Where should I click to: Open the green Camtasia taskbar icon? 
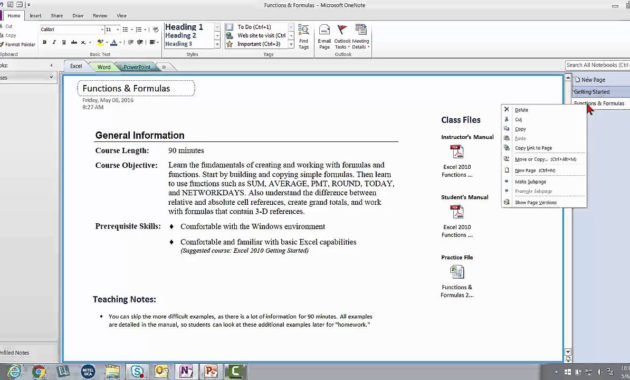coord(235,372)
